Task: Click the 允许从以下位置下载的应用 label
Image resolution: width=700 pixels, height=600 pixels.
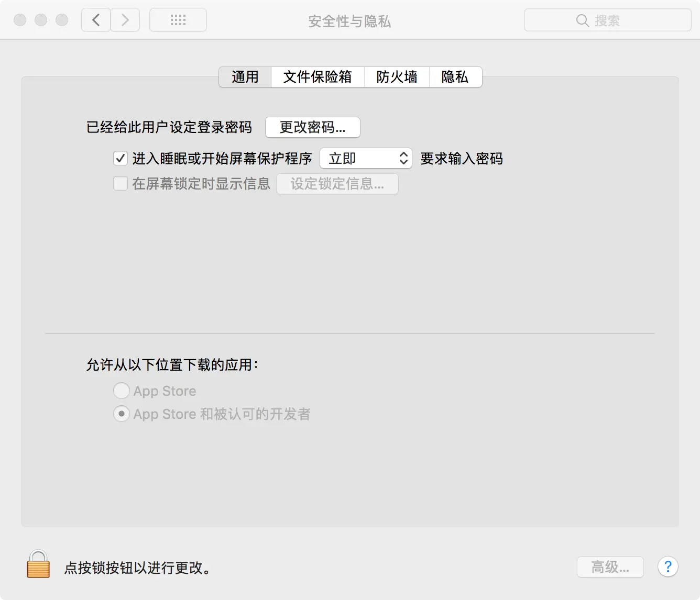Action: coord(172,364)
